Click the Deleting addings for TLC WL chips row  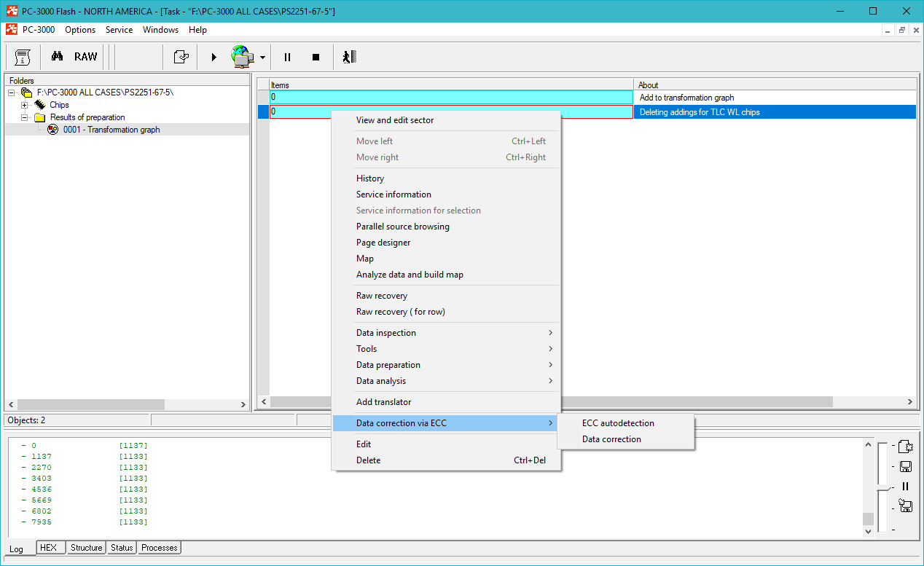click(x=592, y=111)
